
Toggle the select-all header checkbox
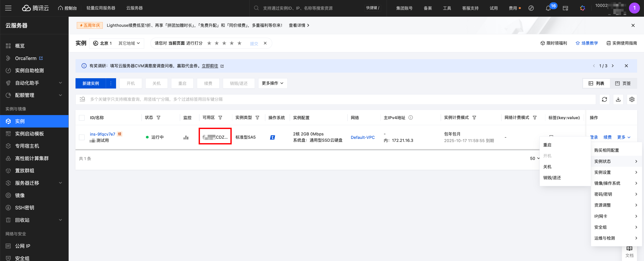coord(82,118)
